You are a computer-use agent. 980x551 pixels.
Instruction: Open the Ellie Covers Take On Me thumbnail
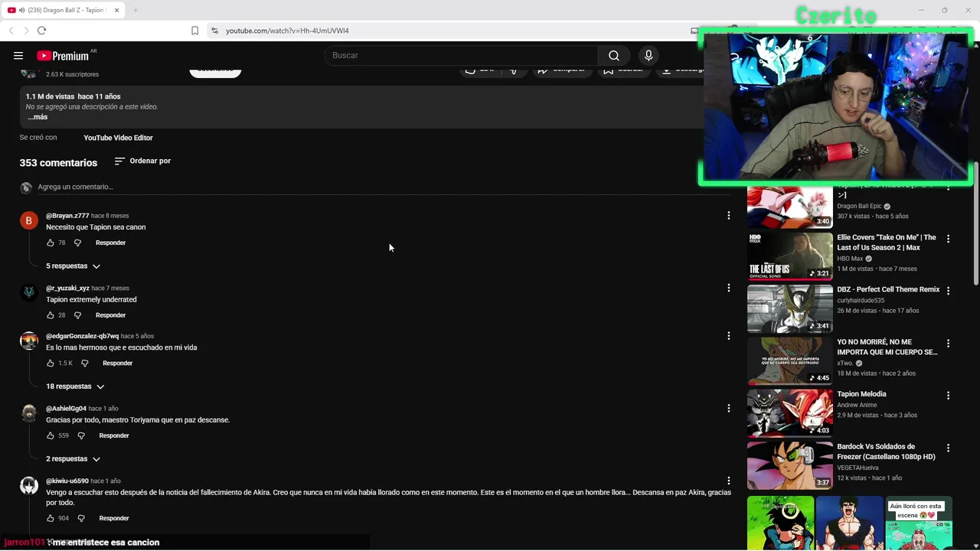pyautogui.click(x=789, y=256)
